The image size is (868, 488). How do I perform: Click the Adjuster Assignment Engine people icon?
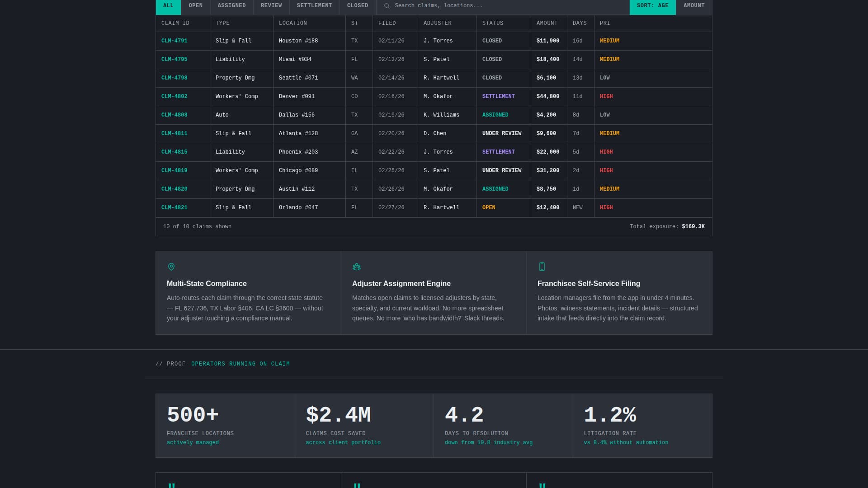point(357,267)
